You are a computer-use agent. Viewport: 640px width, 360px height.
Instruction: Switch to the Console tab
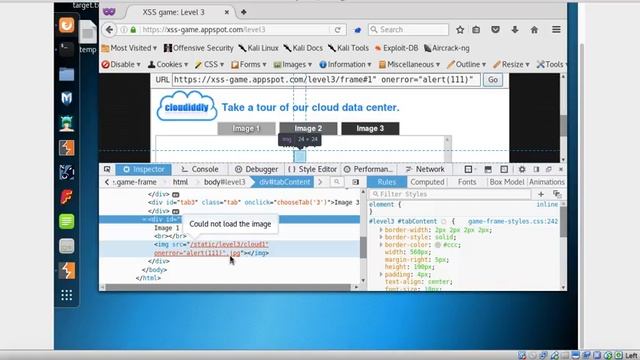(200, 169)
